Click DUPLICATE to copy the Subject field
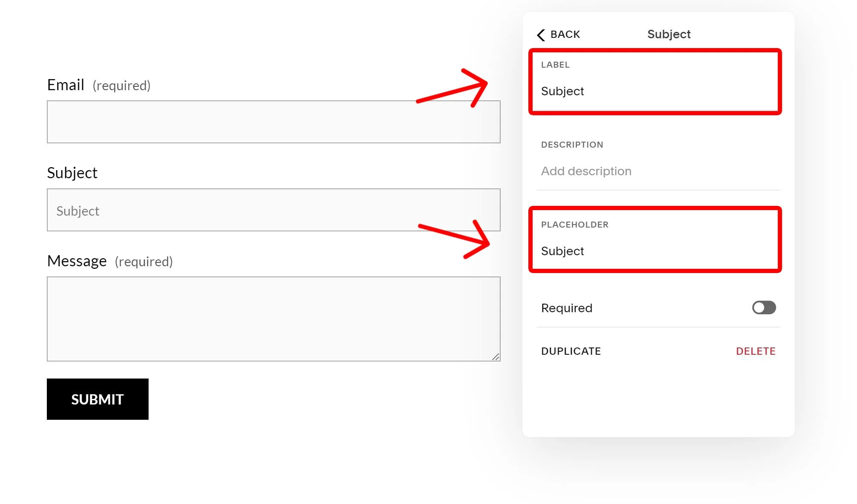This screenshot has height=504, width=857. (x=571, y=351)
